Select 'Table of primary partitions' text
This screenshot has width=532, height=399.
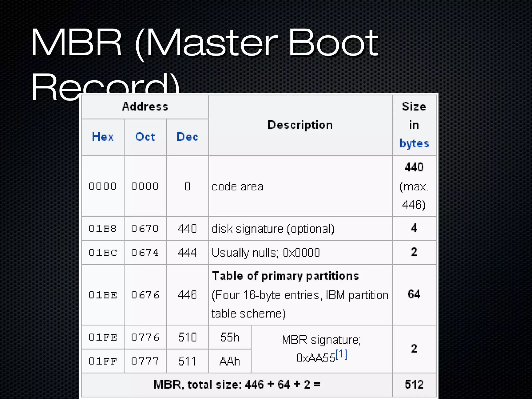coord(285,276)
